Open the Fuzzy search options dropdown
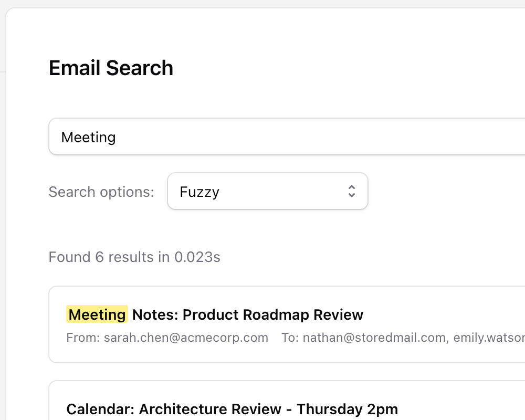The height and width of the screenshot is (420, 525). click(267, 191)
